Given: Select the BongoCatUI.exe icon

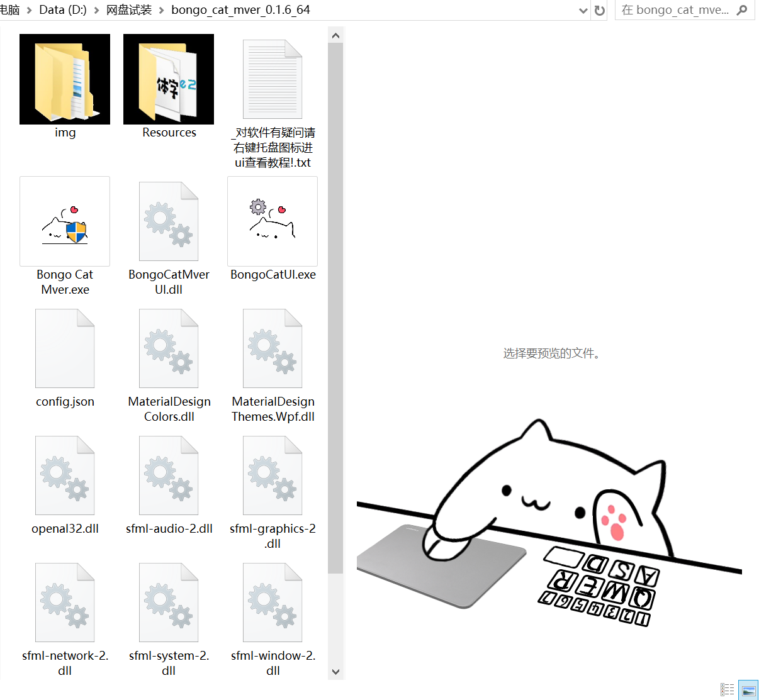Looking at the screenshot, I should click(273, 221).
